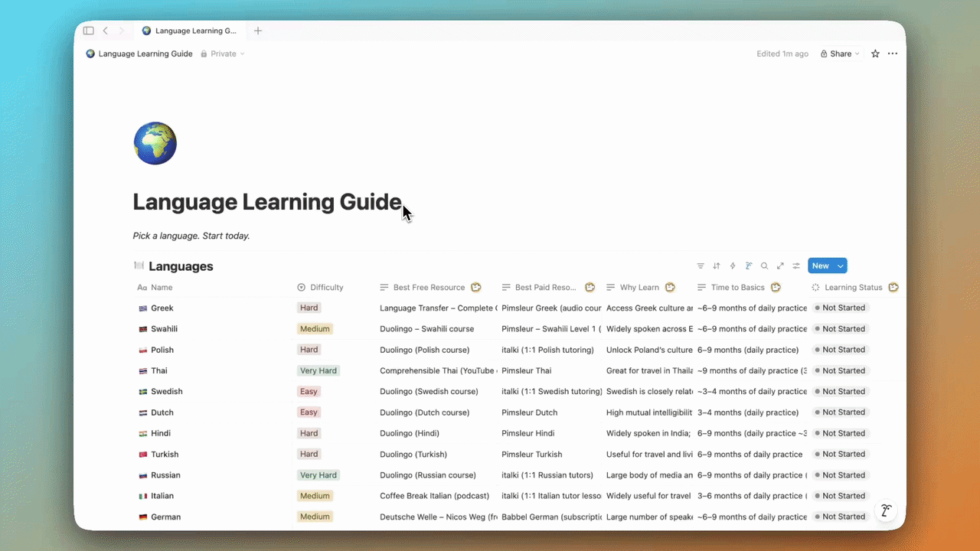Toggle the sidebar panel icon
The width and height of the screenshot is (980, 551).
(88, 31)
